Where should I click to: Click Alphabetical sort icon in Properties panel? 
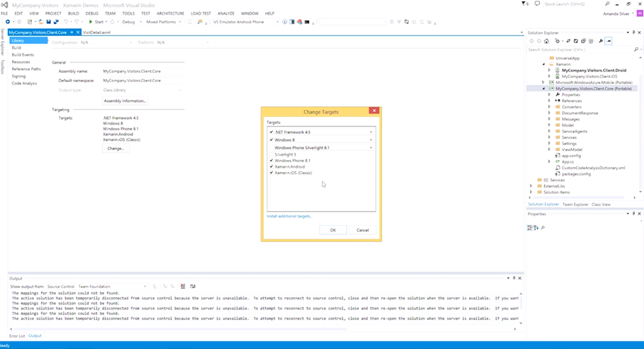[536, 227]
